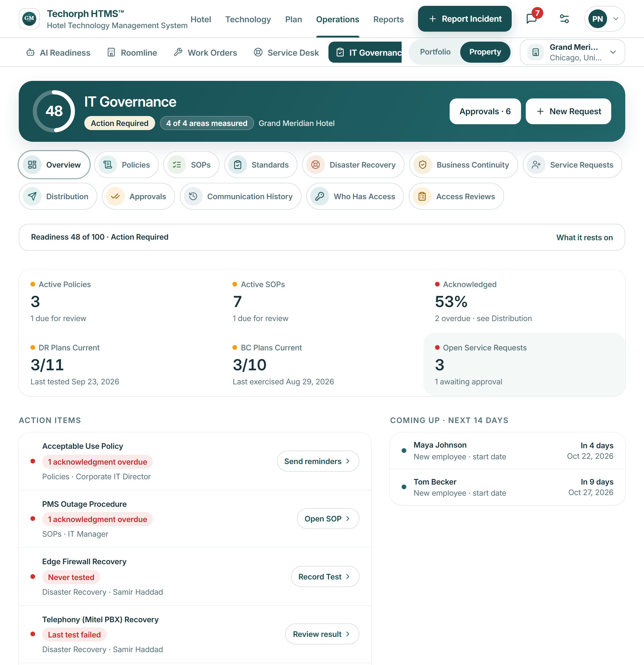This screenshot has width=644, height=665.
Task: Click the What it rests on link
Action: point(584,238)
